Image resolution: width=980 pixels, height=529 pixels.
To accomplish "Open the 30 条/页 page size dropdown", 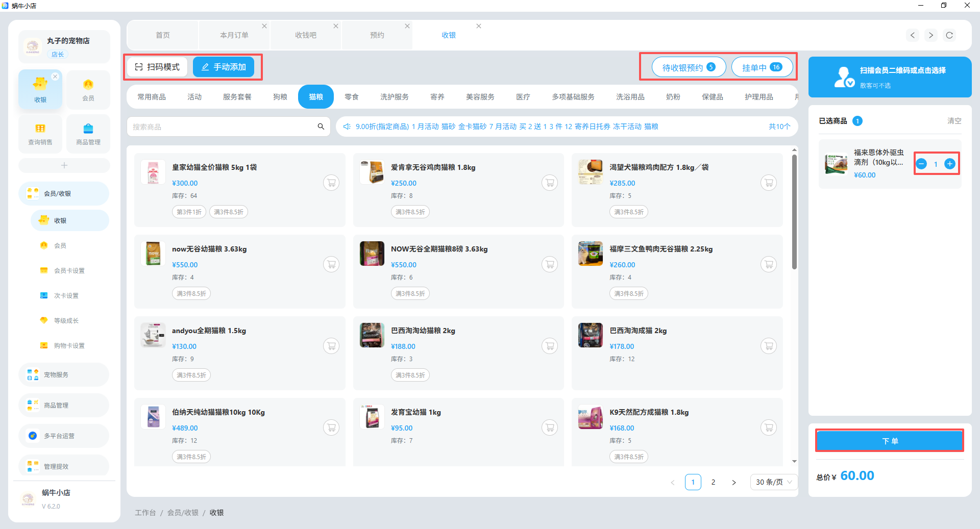I will tap(774, 482).
